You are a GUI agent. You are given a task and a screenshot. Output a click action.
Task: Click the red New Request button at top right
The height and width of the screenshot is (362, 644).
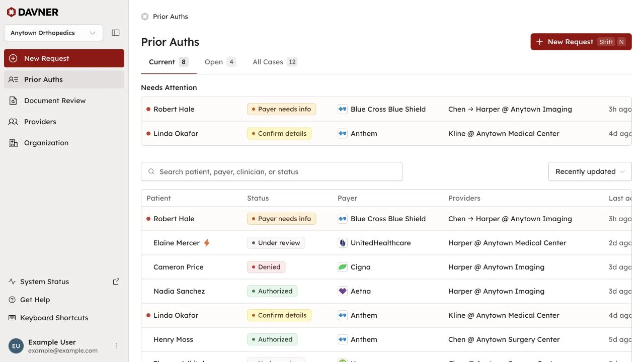point(581,42)
